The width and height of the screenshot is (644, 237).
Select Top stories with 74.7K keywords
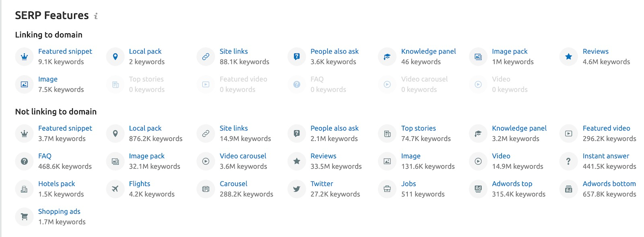click(x=418, y=128)
